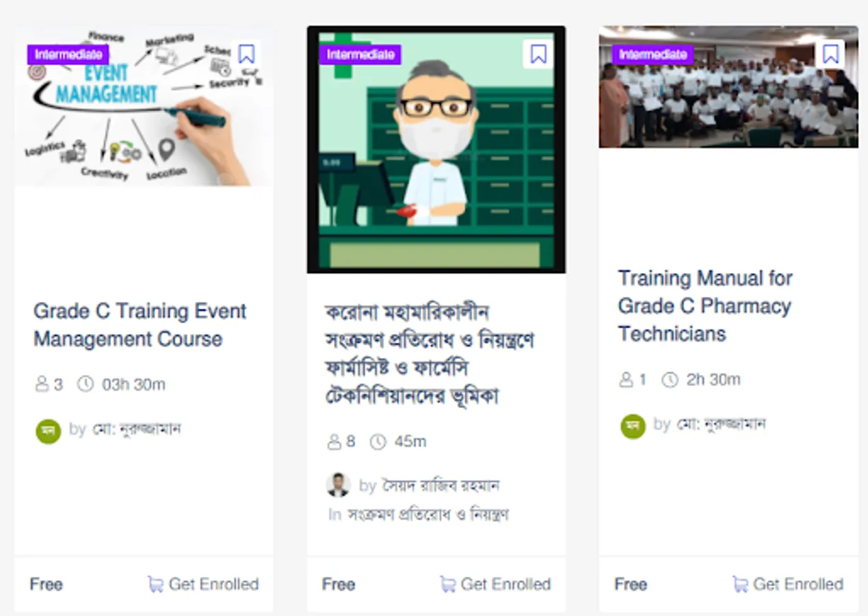The height and width of the screenshot is (616, 868).
Task: Open the Bengali corona pharmacist course title
Action: click(429, 354)
